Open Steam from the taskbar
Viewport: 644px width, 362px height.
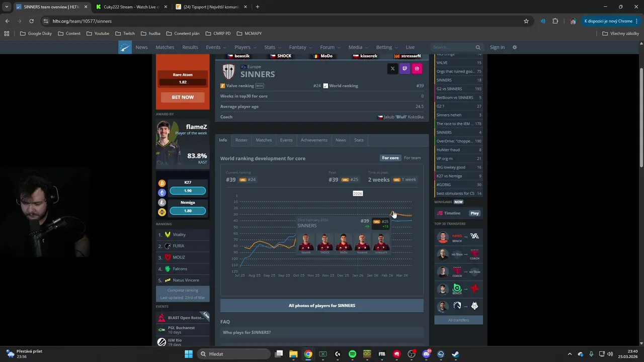tap(455, 354)
